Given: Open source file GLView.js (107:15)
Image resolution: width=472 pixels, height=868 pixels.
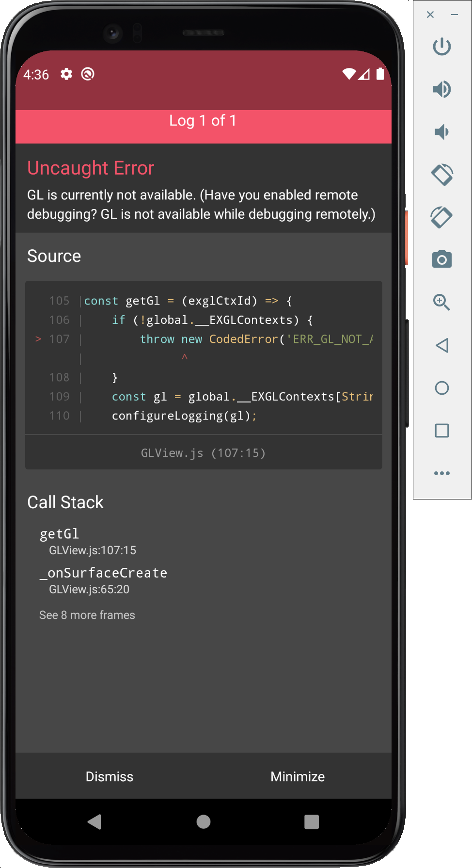Looking at the screenshot, I should point(204,453).
